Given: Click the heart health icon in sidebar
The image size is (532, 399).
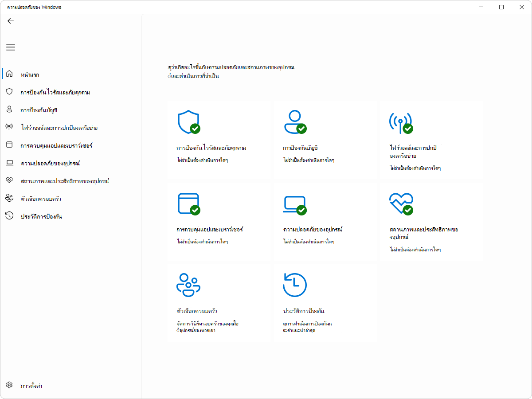Looking at the screenshot, I should pyautogui.click(x=9, y=180).
